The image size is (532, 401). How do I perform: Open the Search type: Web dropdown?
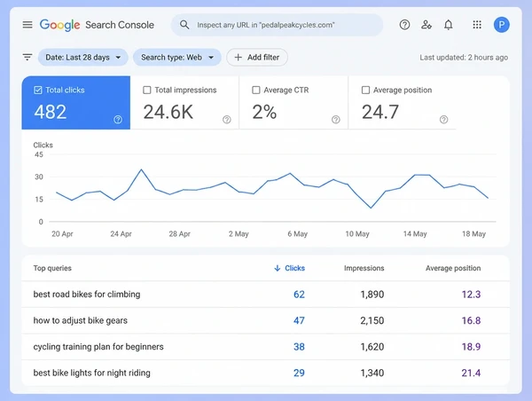(x=177, y=57)
